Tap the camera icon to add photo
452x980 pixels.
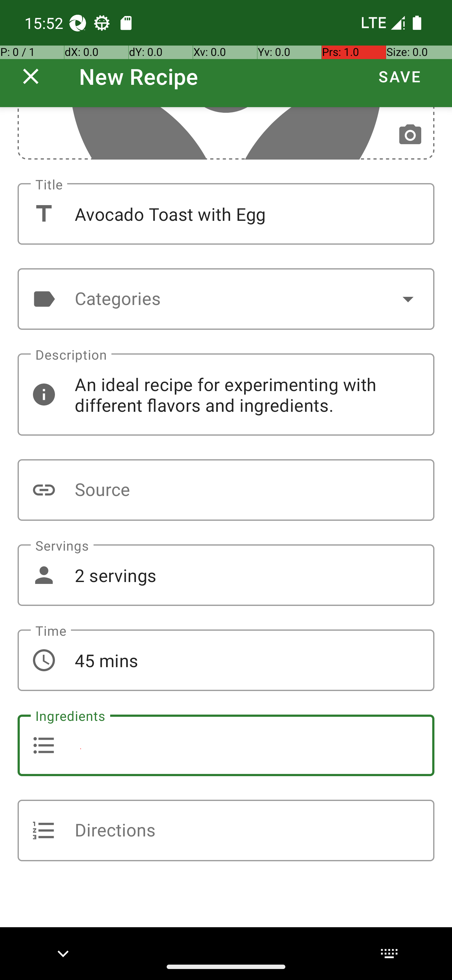pyautogui.click(x=410, y=135)
